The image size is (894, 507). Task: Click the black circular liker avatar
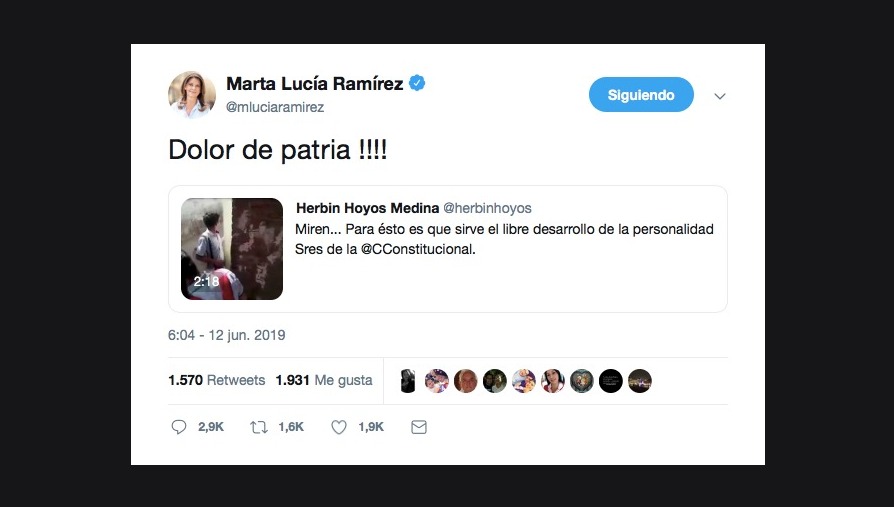(x=611, y=381)
